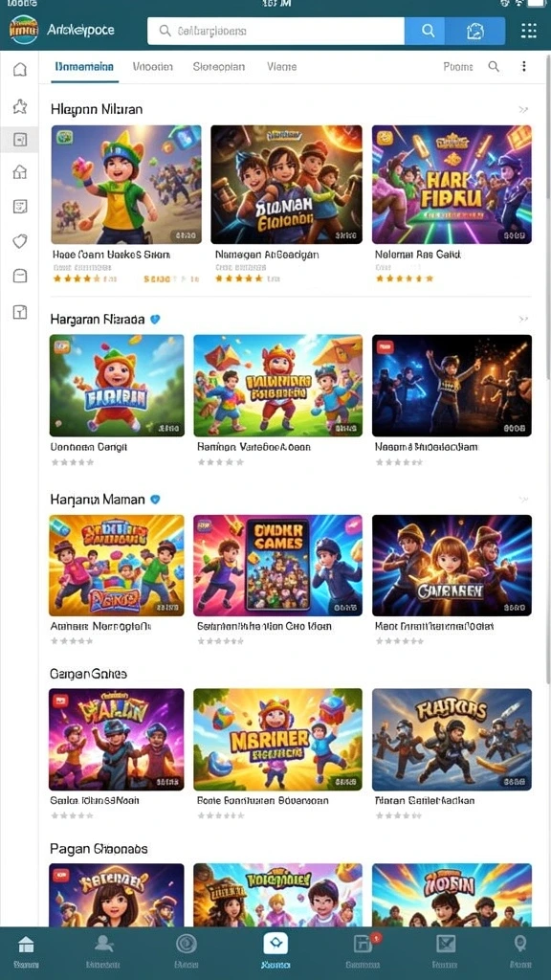Click the Pome link in tab bar
Image resolution: width=551 pixels, height=980 pixels.
click(458, 66)
